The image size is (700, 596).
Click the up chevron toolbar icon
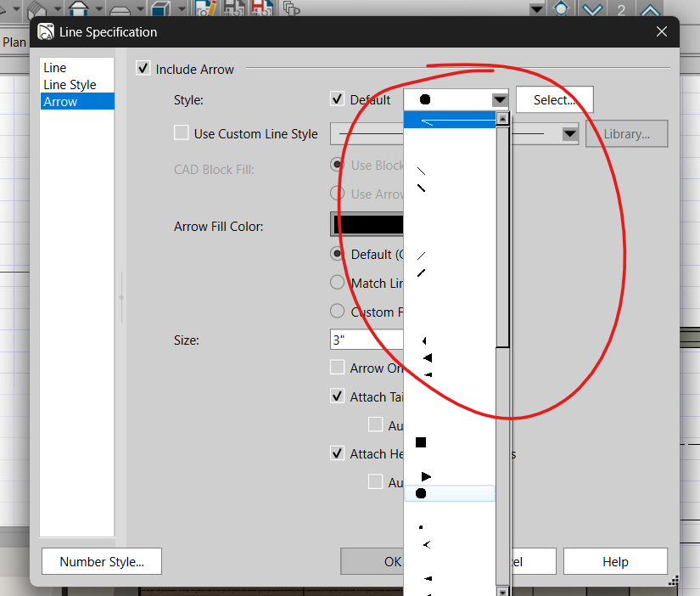(x=650, y=9)
